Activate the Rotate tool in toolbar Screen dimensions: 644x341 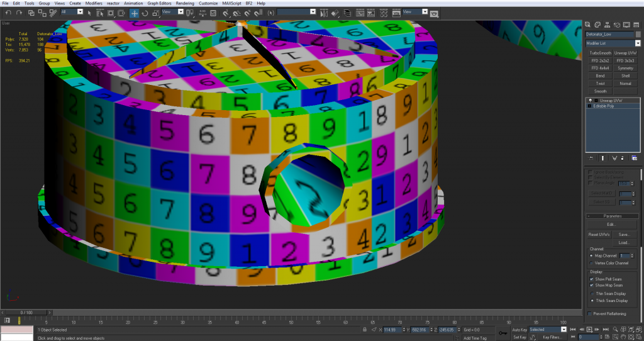click(x=145, y=13)
